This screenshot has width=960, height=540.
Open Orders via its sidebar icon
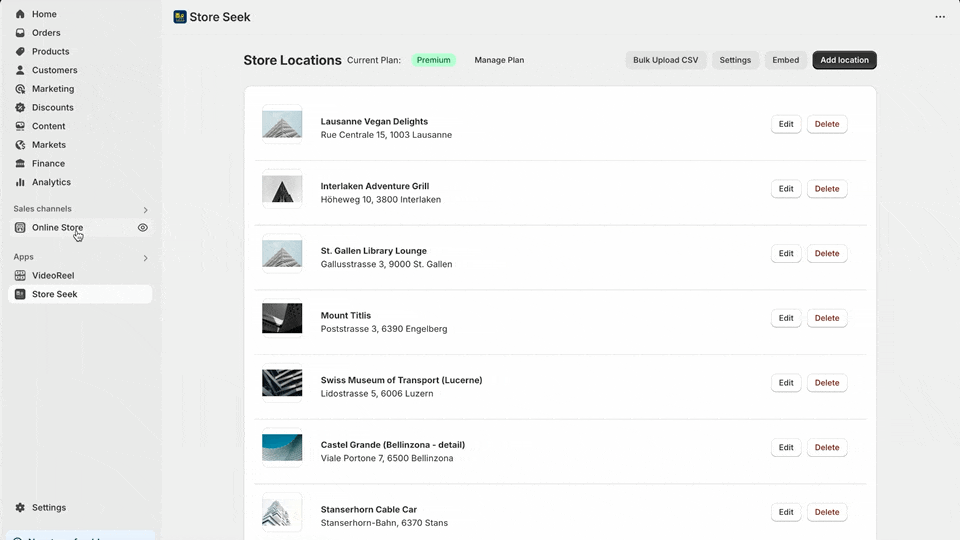20,33
